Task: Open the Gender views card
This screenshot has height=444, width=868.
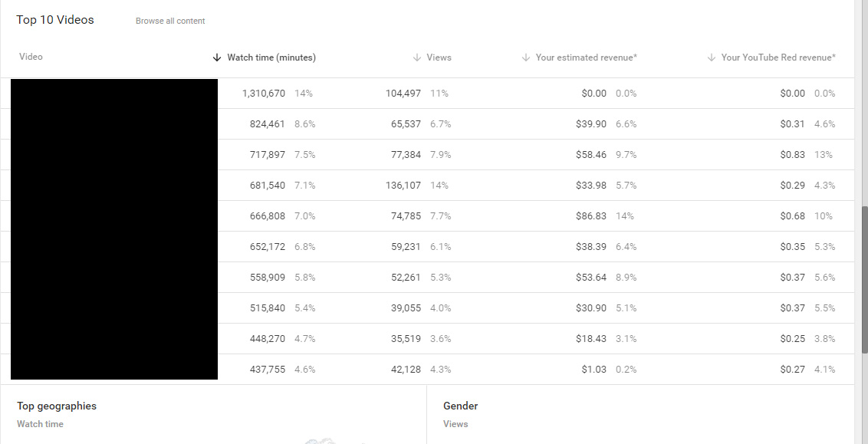Action: (640, 415)
